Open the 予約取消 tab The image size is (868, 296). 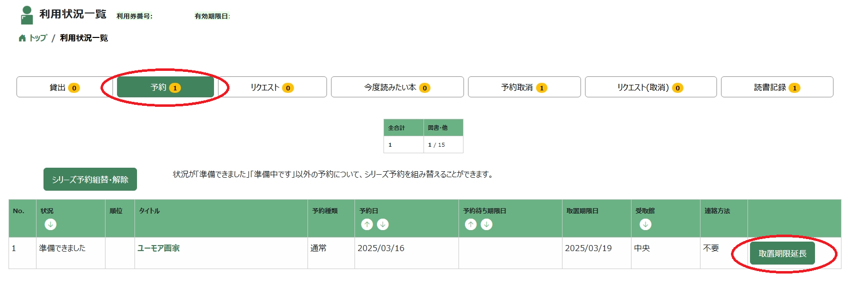tap(524, 87)
